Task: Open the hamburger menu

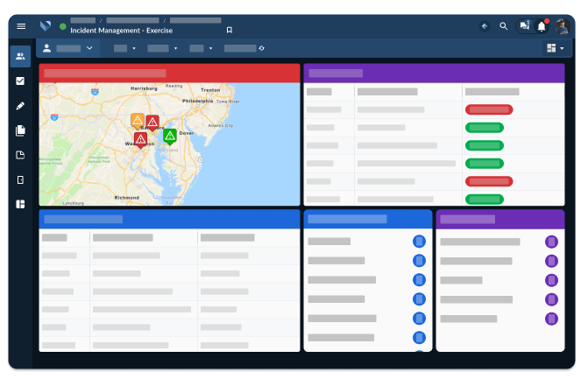Action: [x=21, y=26]
